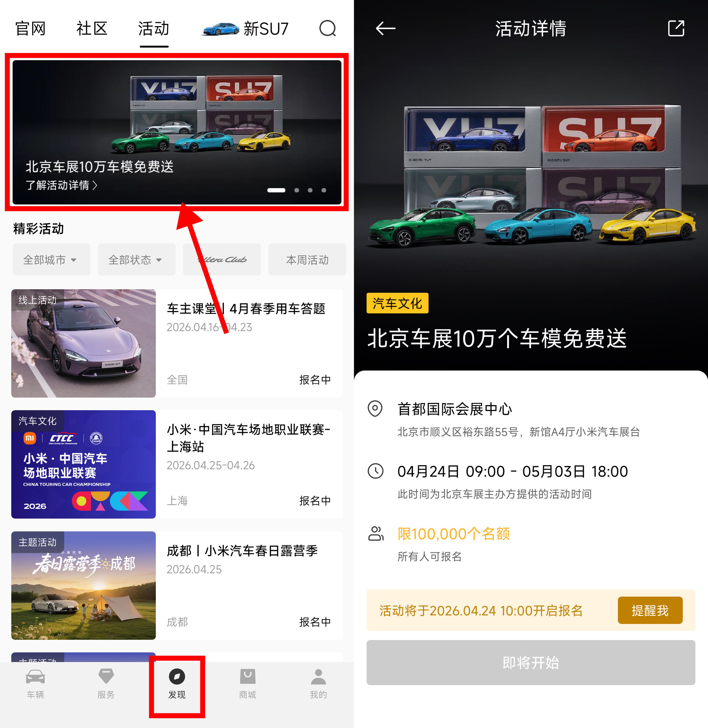Open 了解活动详情 chevron link
Viewport: 708px width, 728px height.
coord(61,185)
